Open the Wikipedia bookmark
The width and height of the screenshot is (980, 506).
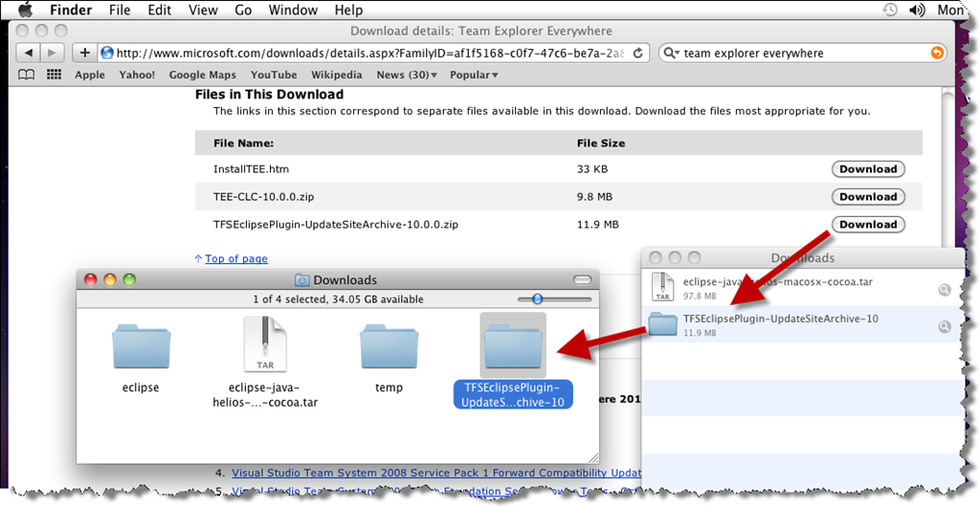pos(337,75)
